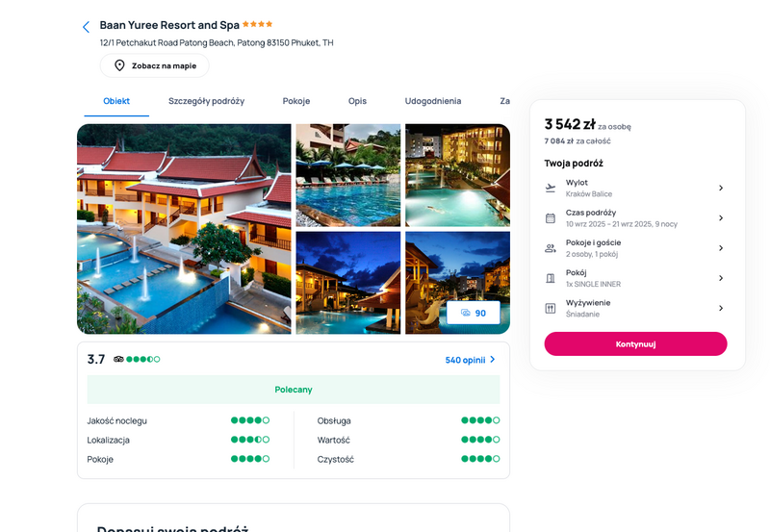
Task: Click the TripAdvisor owl logo
Action: (118, 359)
